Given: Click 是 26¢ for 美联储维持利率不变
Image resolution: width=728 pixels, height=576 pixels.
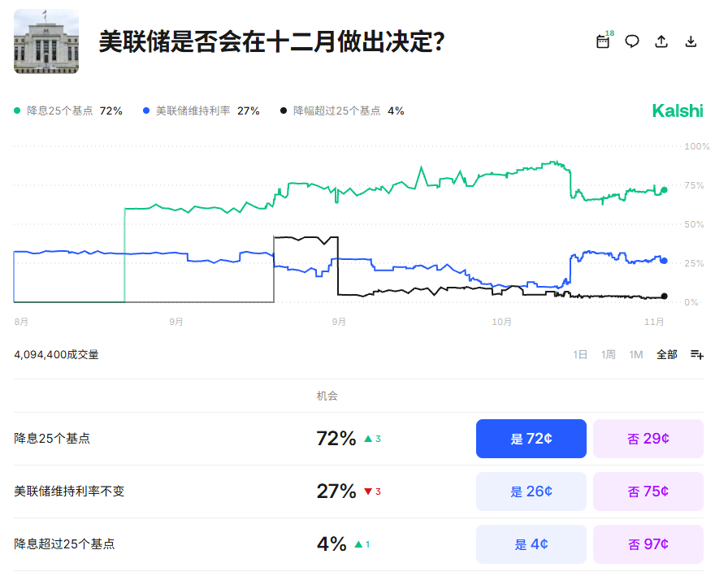Looking at the screenshot, I should pos(531,492).
